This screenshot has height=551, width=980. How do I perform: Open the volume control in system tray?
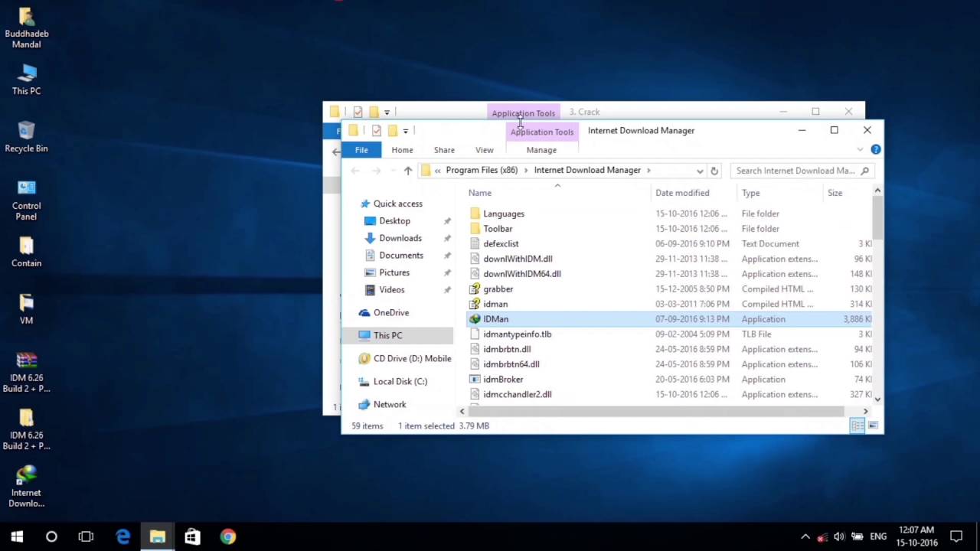click(839, 536)
